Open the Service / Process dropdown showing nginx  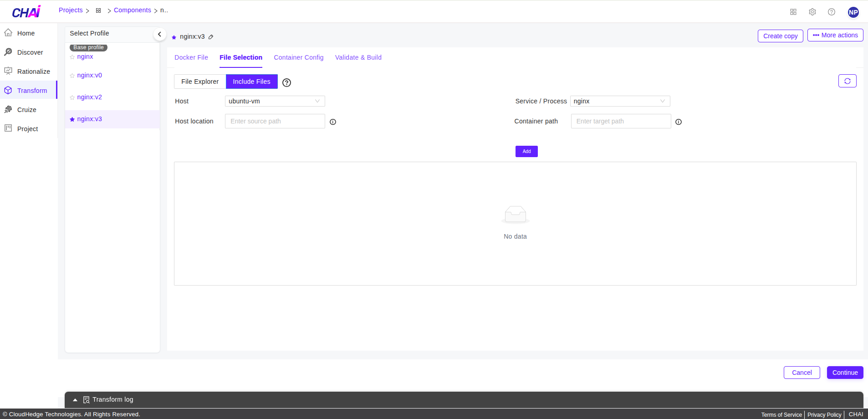pyautogui.click(x=620, y=101)
